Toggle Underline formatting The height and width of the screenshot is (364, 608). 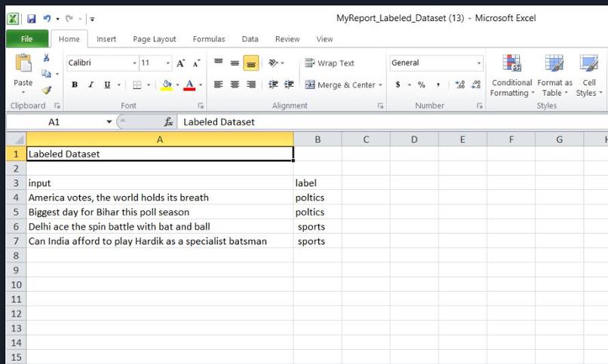pyautogui.click(x=107, y=85)
